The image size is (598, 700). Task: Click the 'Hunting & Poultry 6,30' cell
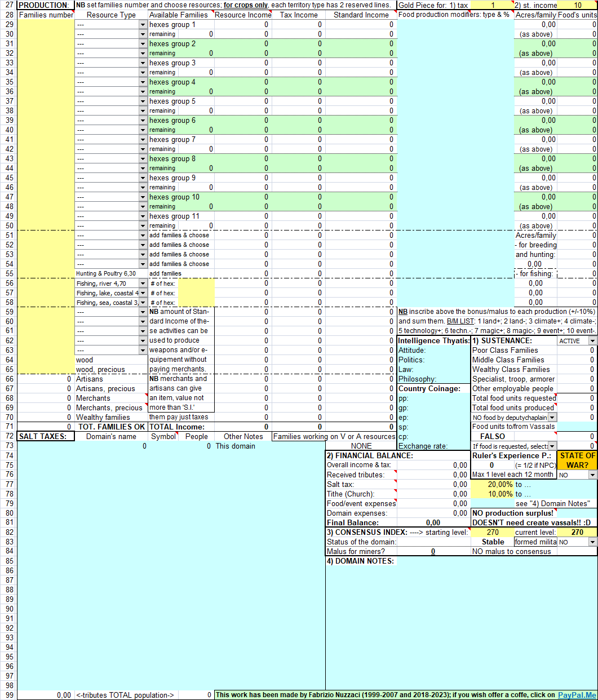click(x=112, y=274)
